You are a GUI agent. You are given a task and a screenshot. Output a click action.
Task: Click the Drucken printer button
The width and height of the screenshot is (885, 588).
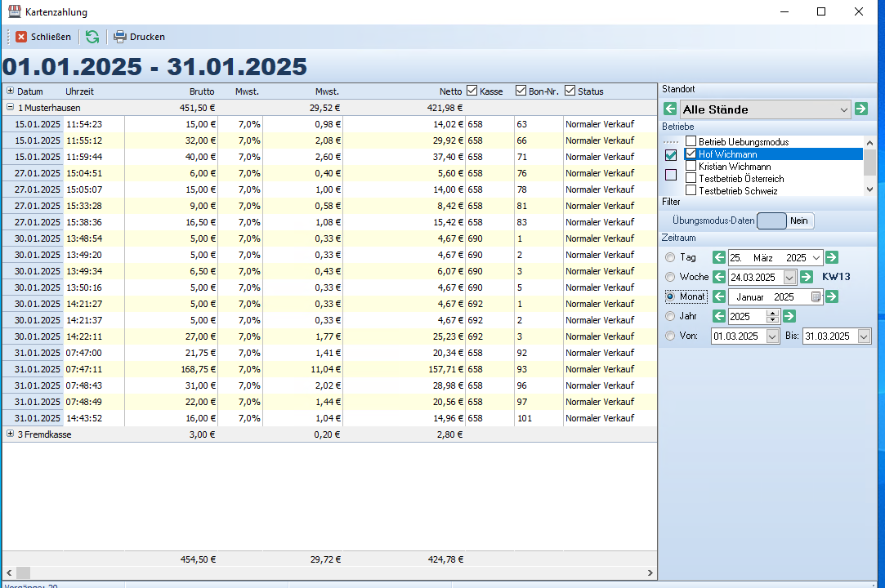pyautogui.click(x=139, y=37)
